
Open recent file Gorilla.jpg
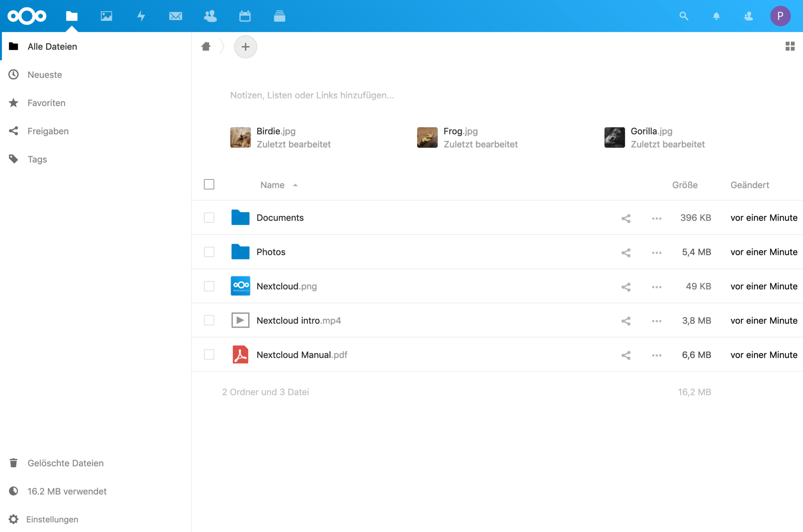coord(655,137)
